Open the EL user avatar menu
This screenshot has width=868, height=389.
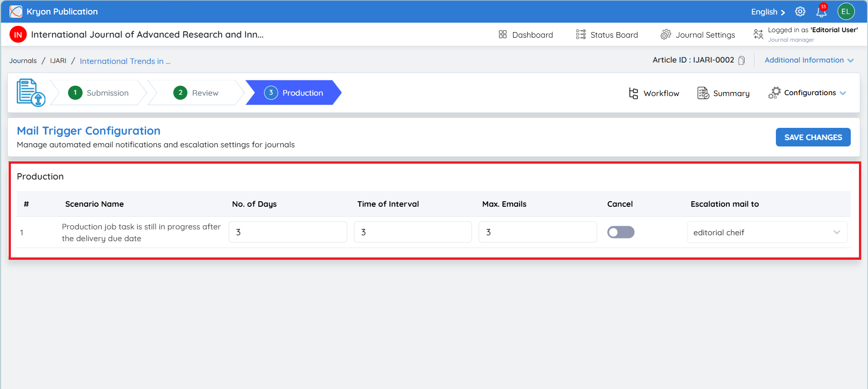pos(846,12)
